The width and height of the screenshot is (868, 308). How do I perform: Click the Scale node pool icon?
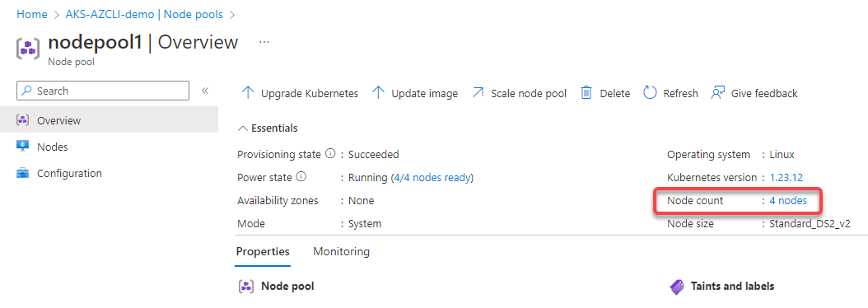pos(478,93)
